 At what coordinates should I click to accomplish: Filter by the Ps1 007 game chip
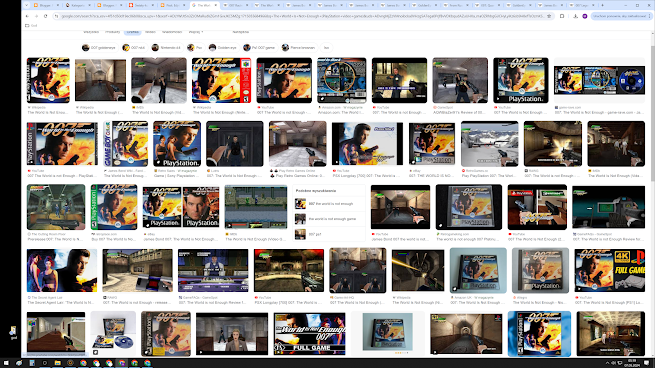pos(259,48)
